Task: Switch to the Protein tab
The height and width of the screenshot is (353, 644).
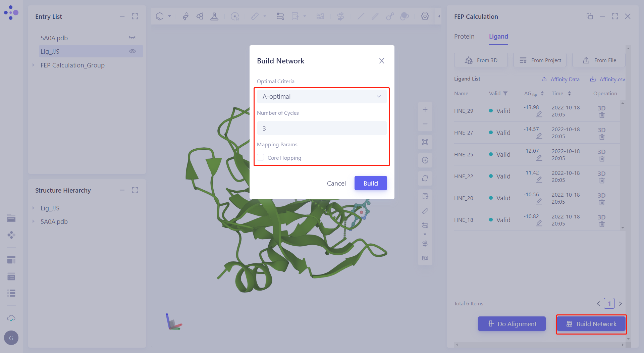Action: coord(464,37)
